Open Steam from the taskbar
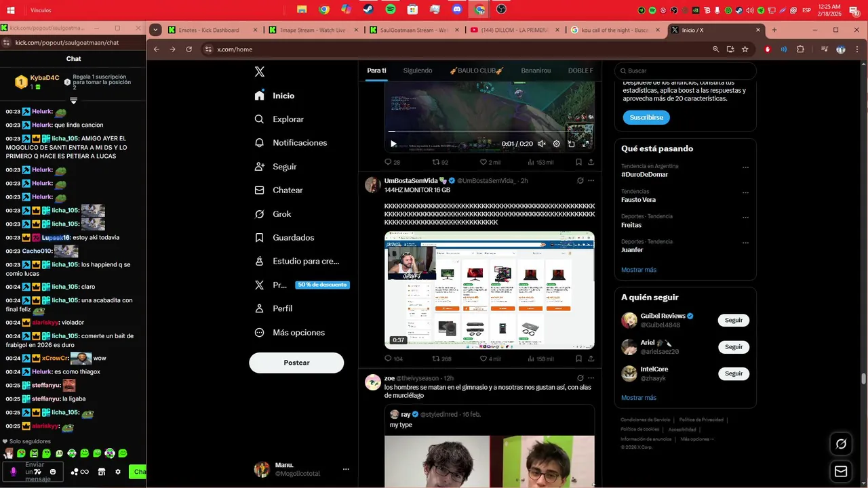This screenshot has height=488, width=868. coord(368,10)
